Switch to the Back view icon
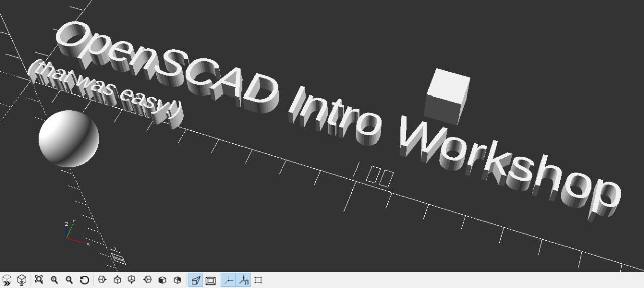 coord(177,280)
